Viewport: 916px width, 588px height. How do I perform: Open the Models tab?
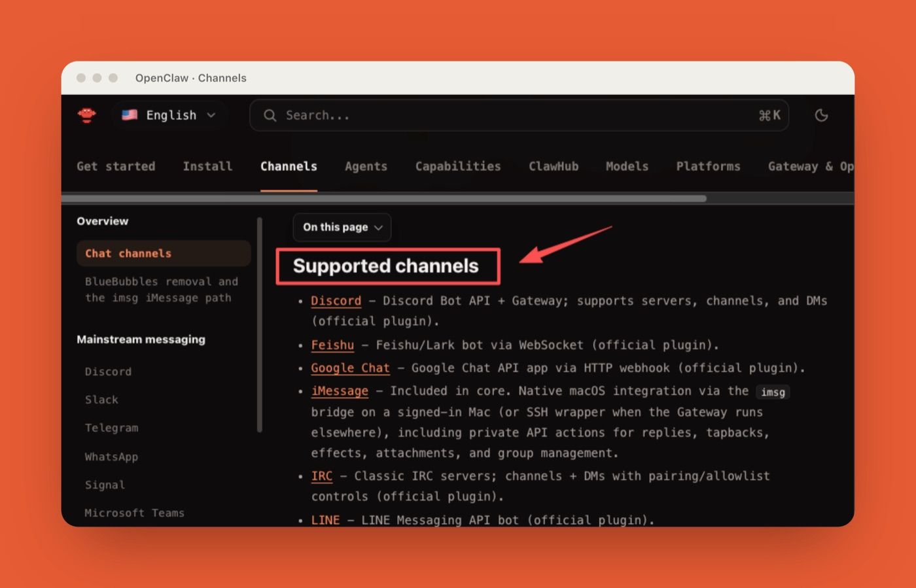click(x=627, y=166)
